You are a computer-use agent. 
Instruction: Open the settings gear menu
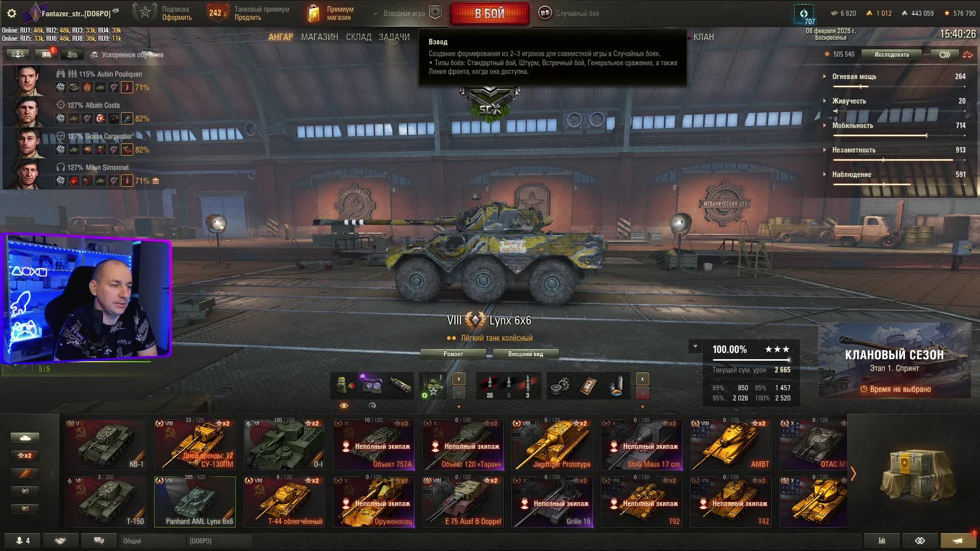[12, 13]
